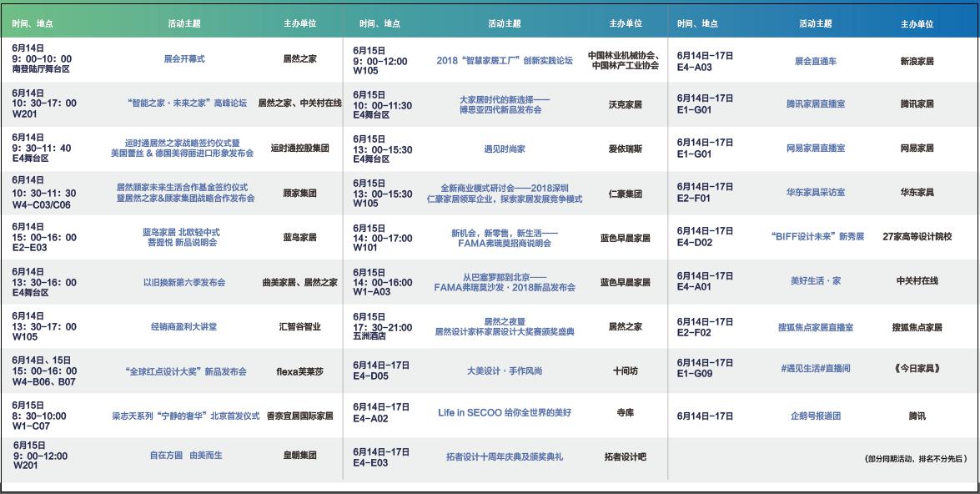Click the organizer 仁豪集团
This screenshot has height=494, width=980.
(x=625, y=194)
